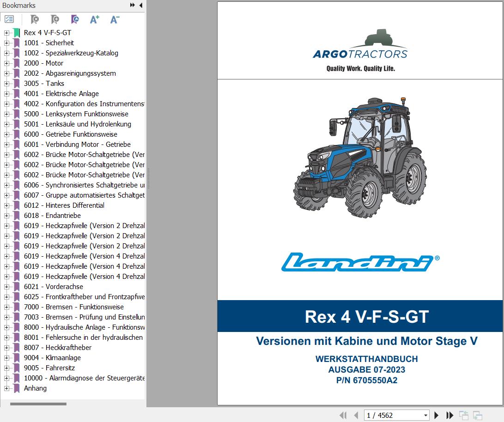Open bookmark 8001 - Fehlersuche in der hydraulischen
504x422 pixels.
(83, 338)
